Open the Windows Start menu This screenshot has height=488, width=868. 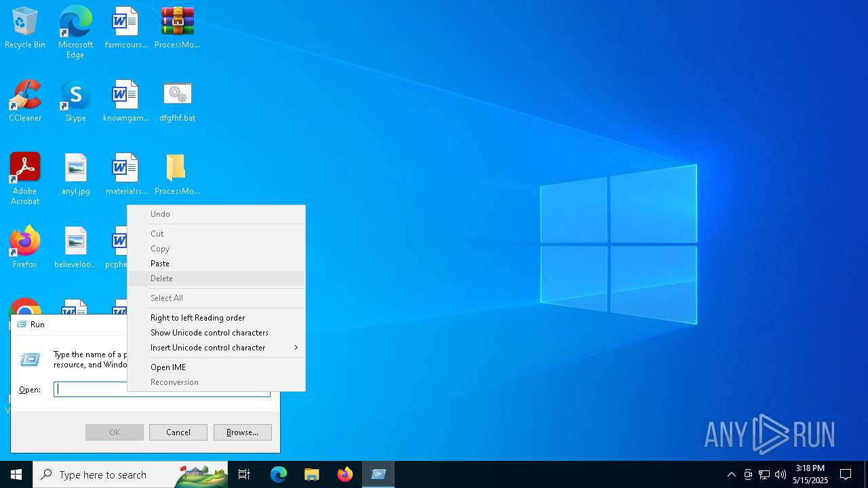tap(16, 474)
